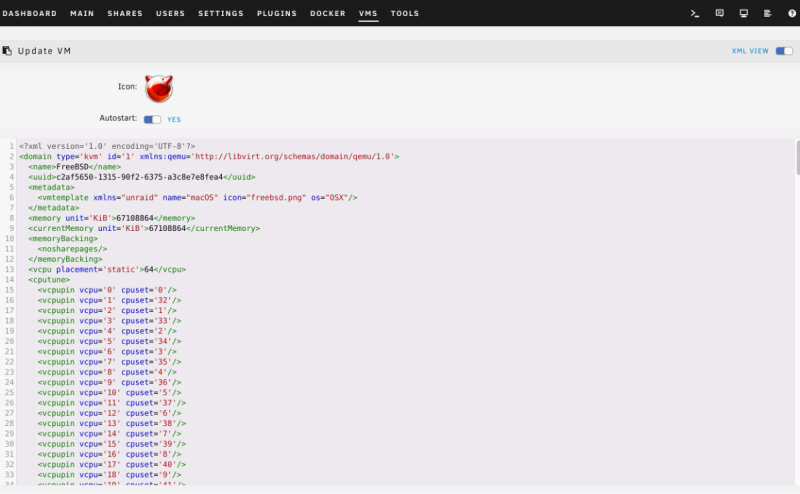800x494 pixels.
Task: Click the vcpupin vcpu='1' cpuset='32' line
Action: [x=109, y=300]
